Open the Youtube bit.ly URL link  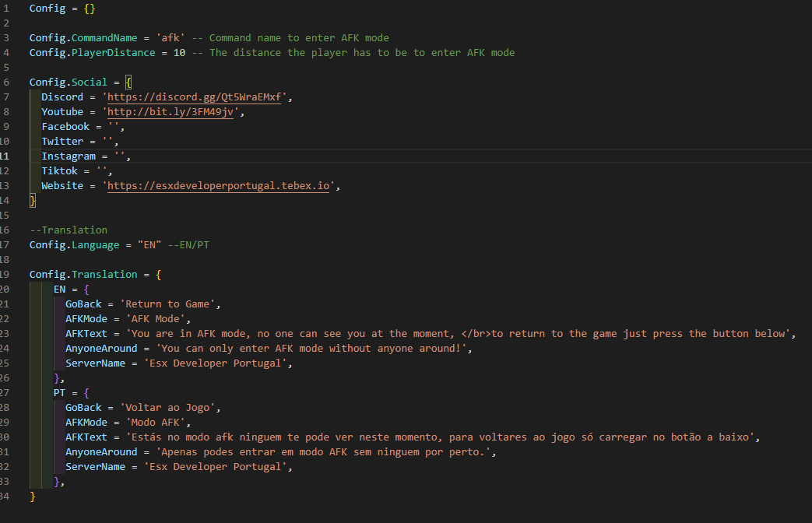pyautogui.click(x=170, y=112)
